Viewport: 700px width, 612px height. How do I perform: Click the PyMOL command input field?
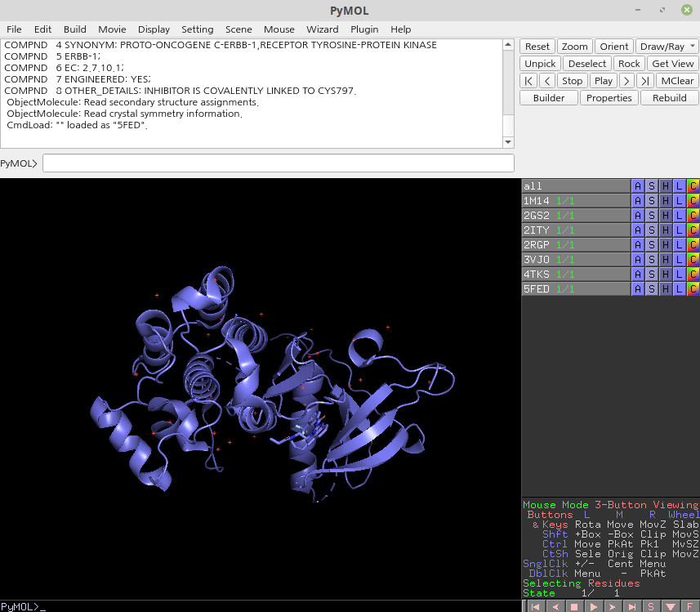coord(278,163)
